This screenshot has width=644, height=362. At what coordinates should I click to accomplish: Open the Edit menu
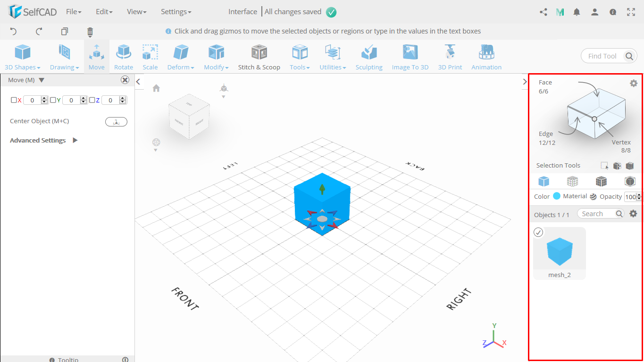point(104,11)
